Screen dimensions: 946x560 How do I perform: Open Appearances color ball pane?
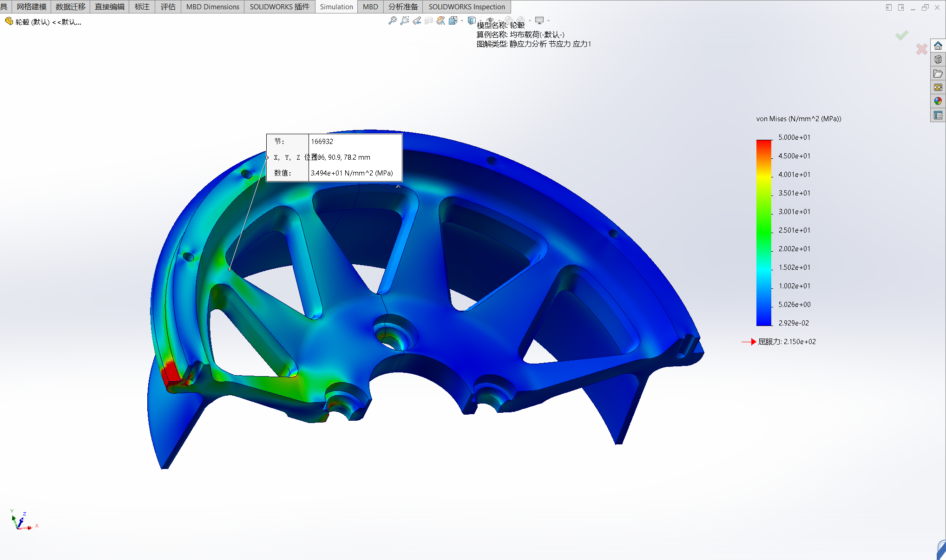938,101
